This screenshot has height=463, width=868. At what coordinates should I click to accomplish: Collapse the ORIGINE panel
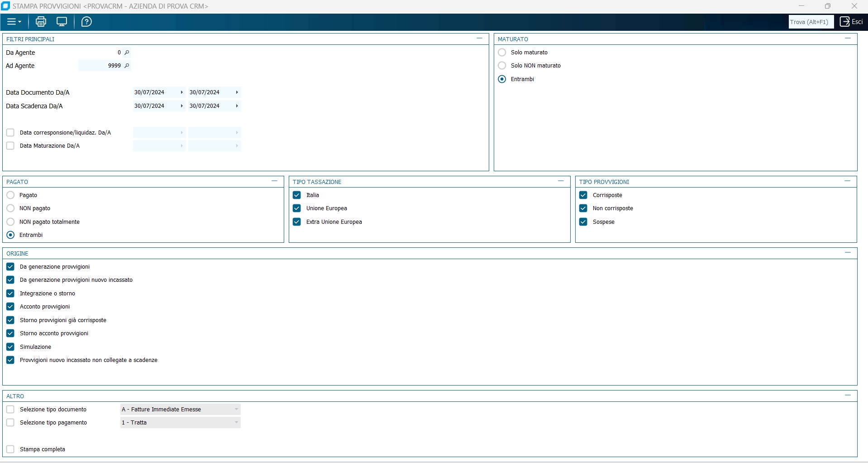click(848, 253)
